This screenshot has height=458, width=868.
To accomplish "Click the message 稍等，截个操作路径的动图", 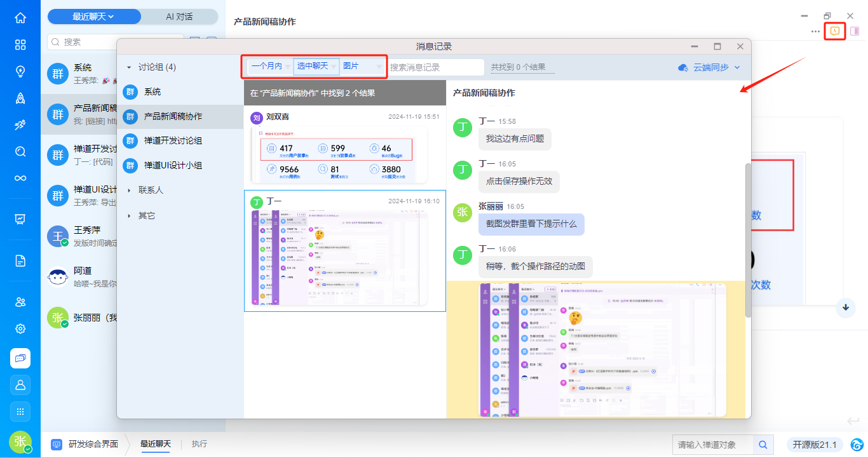I will (536, 266).
